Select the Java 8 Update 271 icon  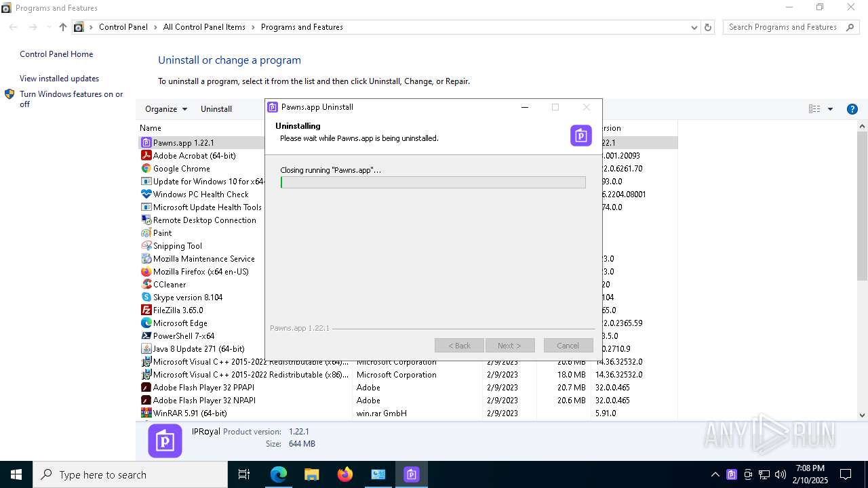pos(146,349)
